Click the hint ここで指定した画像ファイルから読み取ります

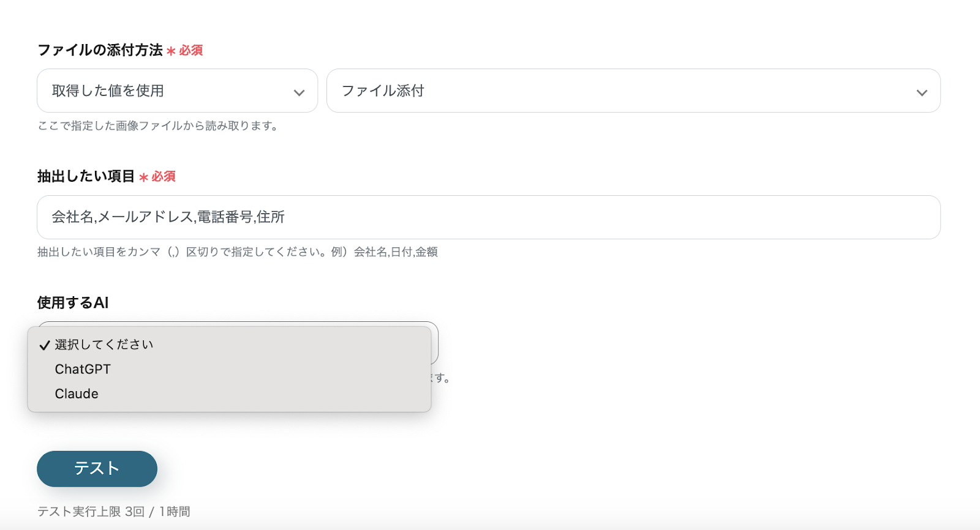point(158,126)
